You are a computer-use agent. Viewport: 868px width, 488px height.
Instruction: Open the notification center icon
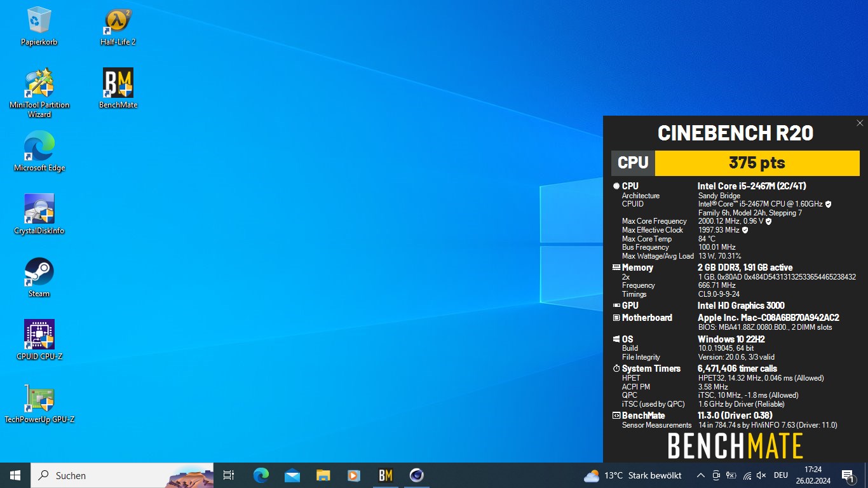coord(848,475)
